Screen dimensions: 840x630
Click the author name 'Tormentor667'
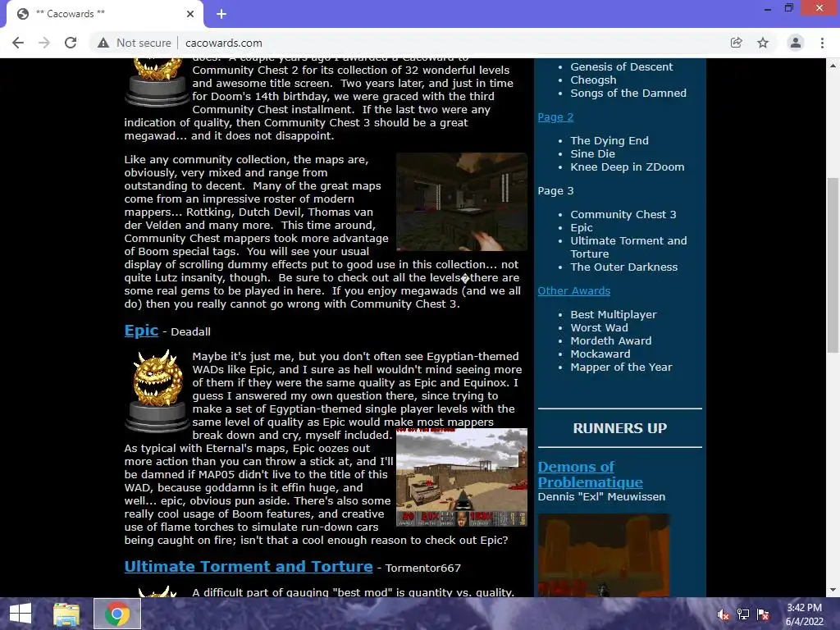423,568
